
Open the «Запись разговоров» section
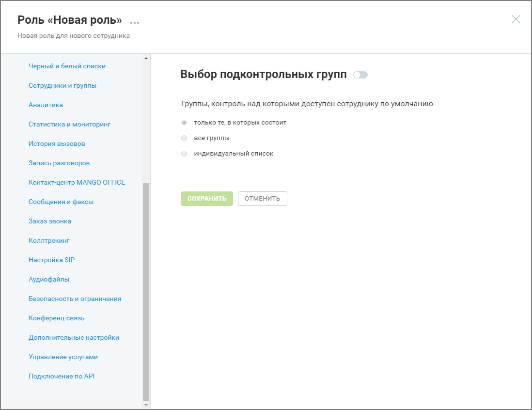pos(59,163)
